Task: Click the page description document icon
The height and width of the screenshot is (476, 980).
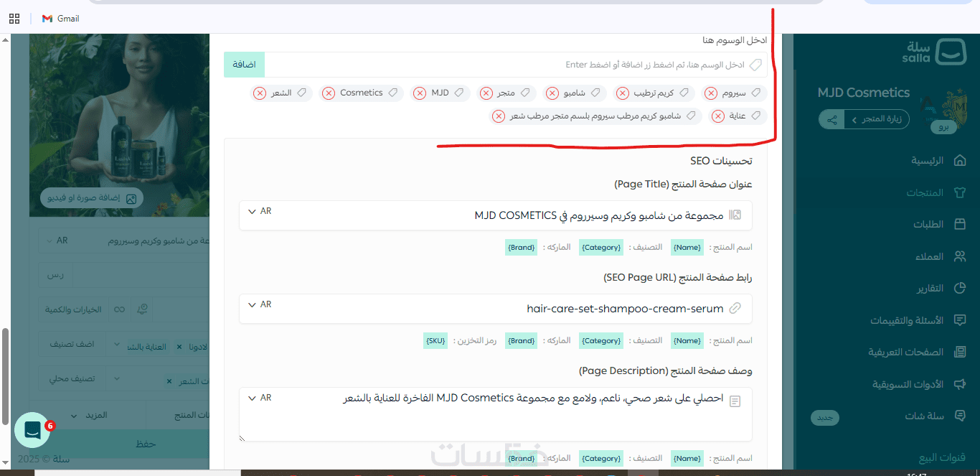Action: pos(735,402)
